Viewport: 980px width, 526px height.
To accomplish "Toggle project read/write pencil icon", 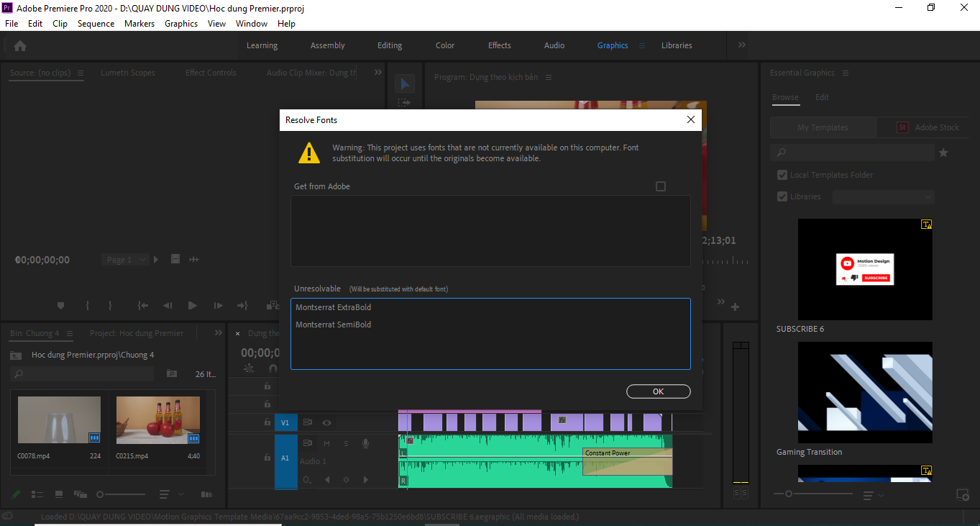I will coord(16,494).
